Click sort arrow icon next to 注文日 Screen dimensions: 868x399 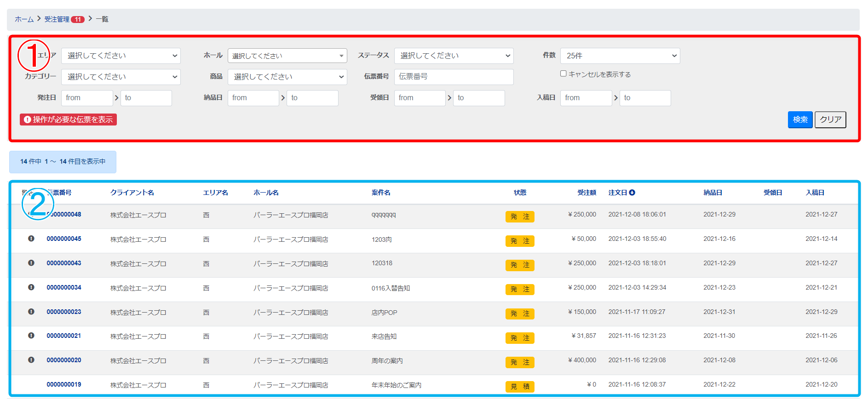pyautogui.click(x=632, y=193)
